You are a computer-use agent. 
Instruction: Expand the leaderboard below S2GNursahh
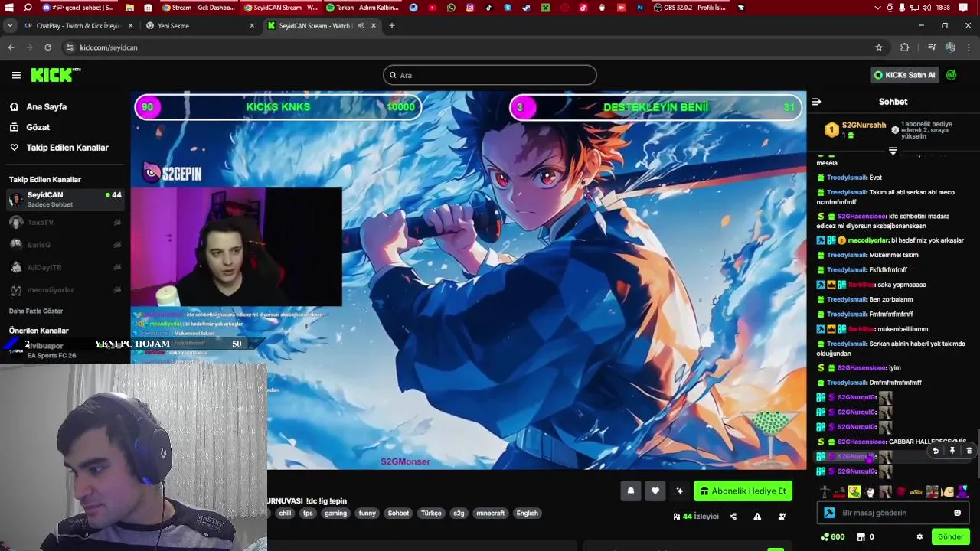click(x=893, y=151)
